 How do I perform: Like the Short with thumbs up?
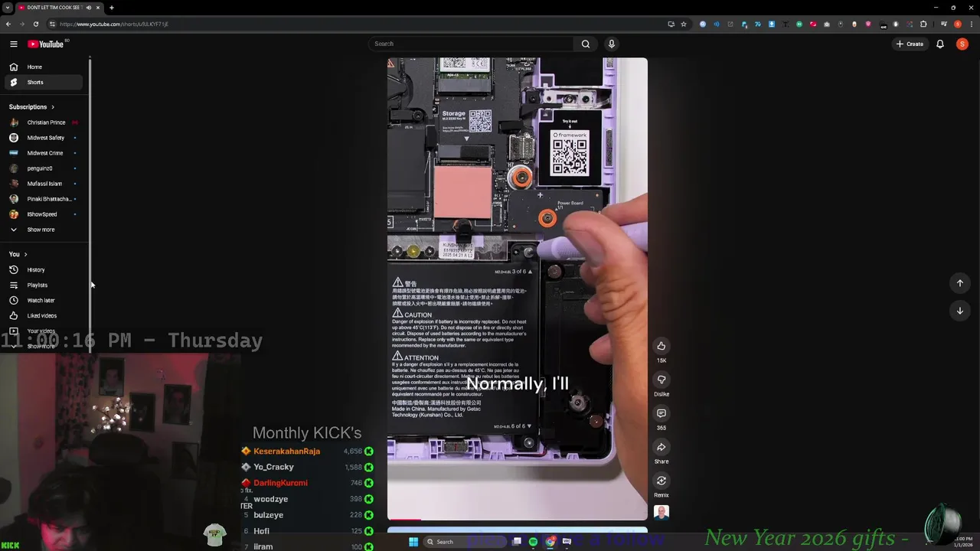pyautogui.click(x=661, y=346)
